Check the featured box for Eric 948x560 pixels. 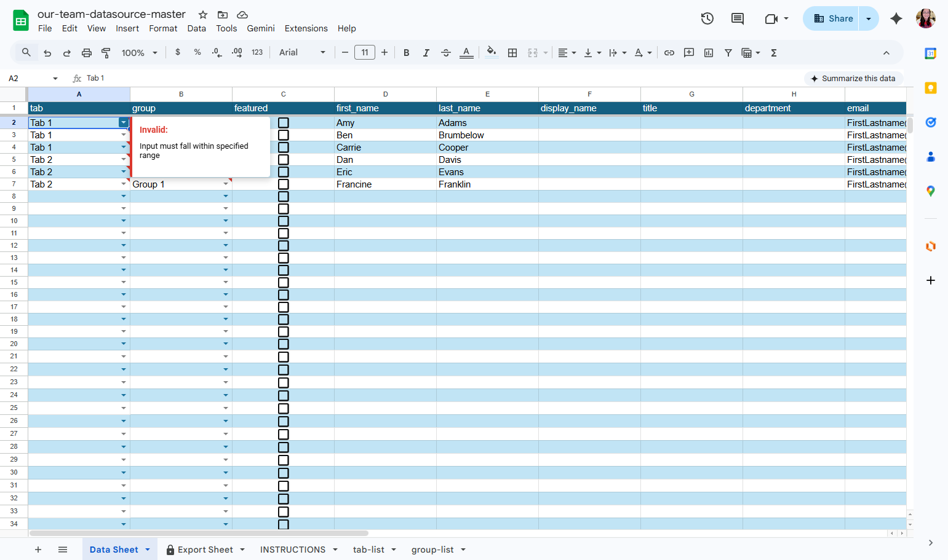tap(284, 172)
